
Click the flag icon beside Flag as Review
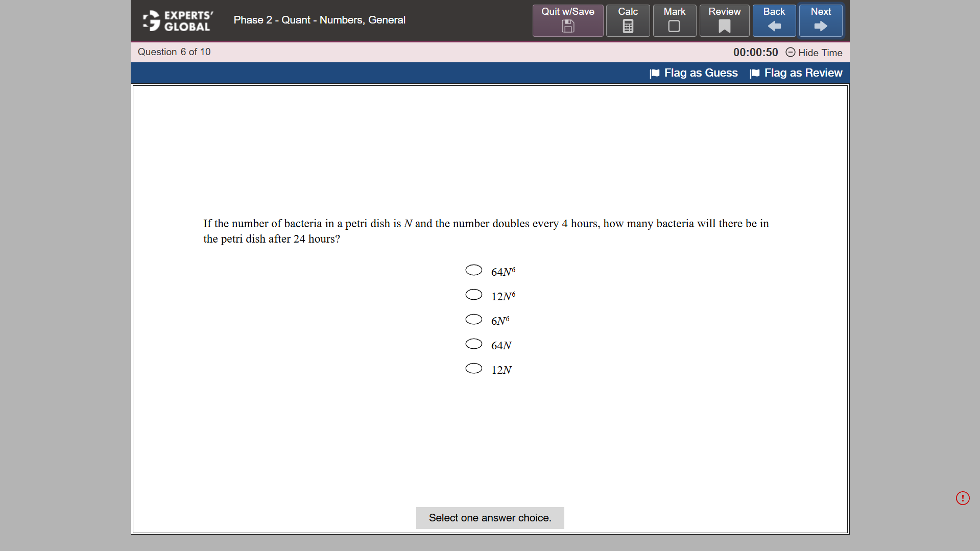754,73
